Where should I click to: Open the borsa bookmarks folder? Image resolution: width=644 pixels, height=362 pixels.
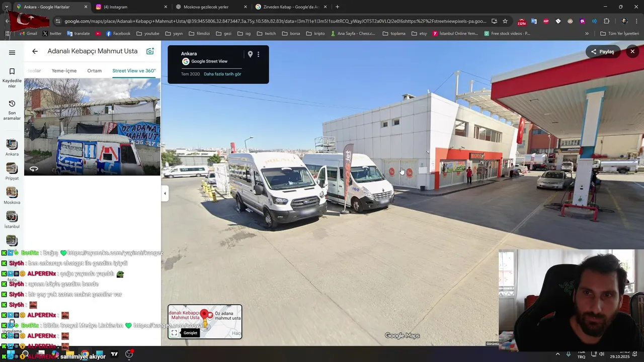coord(291,34)
